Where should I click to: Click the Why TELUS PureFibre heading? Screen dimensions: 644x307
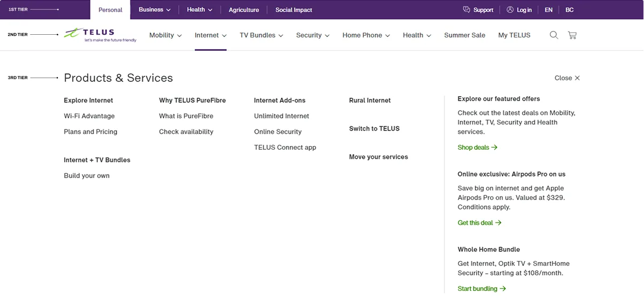tap(193, 101)
